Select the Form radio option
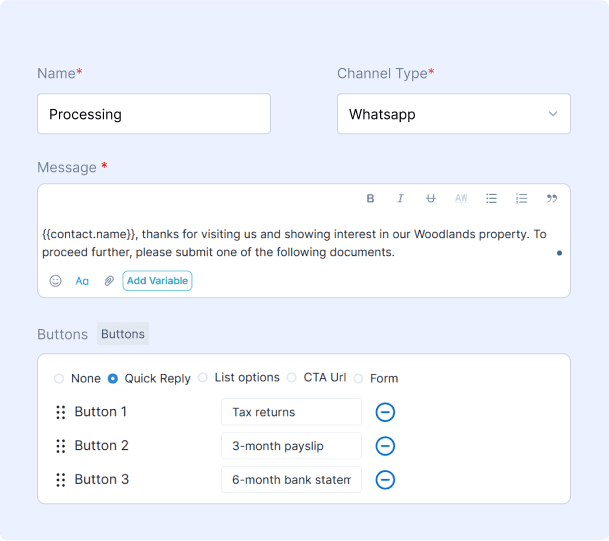Image resolution: width=609 pixels, height=541 pixels. 359,379
